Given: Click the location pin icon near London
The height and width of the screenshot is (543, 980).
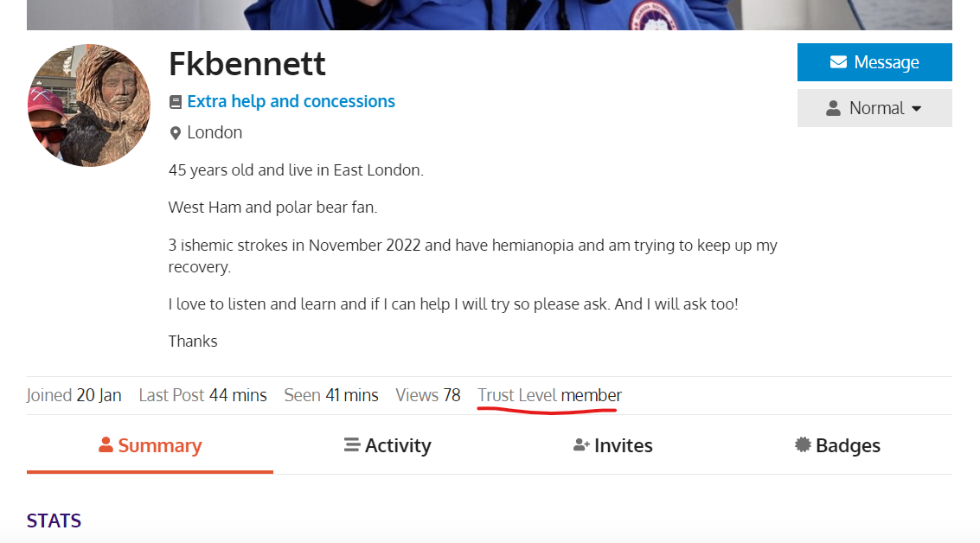Looking at the screenshot, I should [x=176, y=133].
